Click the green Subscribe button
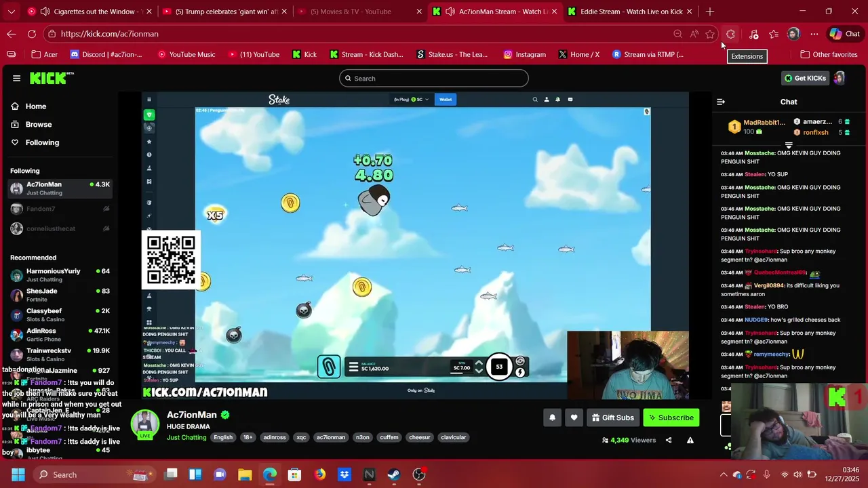Screen dimensions: 868x488 pos(671,418)
